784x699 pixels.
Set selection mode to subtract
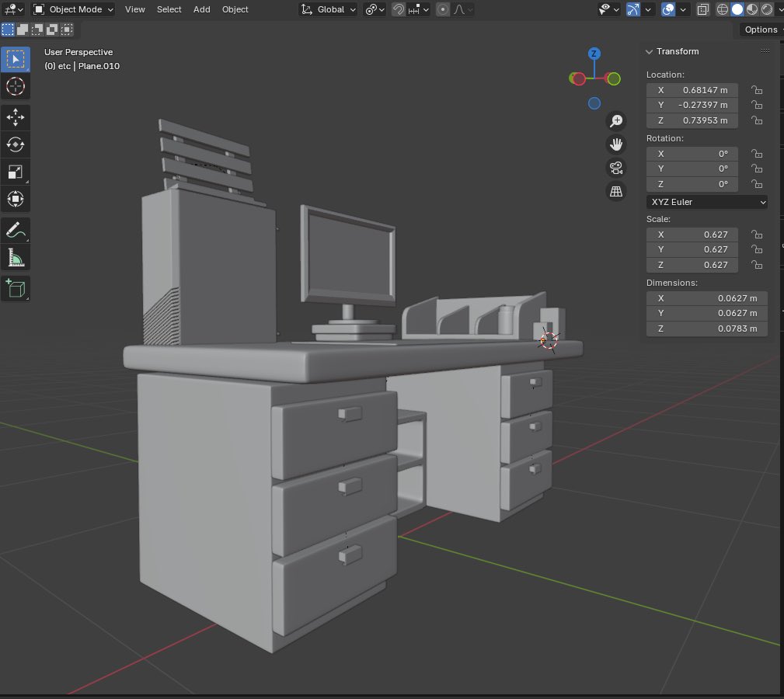37,30
